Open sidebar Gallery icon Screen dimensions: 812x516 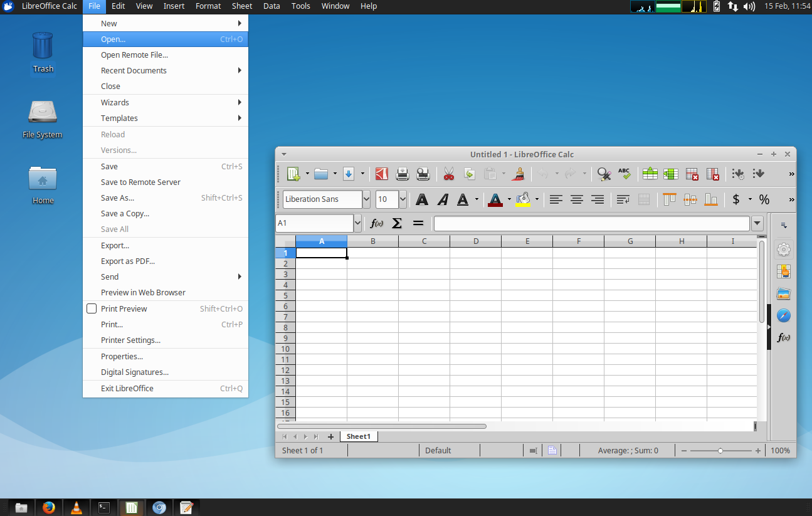click(783, 293)
